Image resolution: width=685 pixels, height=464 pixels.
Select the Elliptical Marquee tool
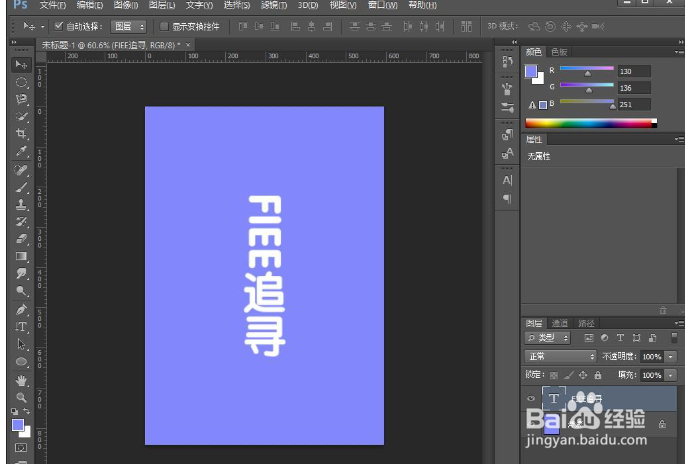pos(21,82)
